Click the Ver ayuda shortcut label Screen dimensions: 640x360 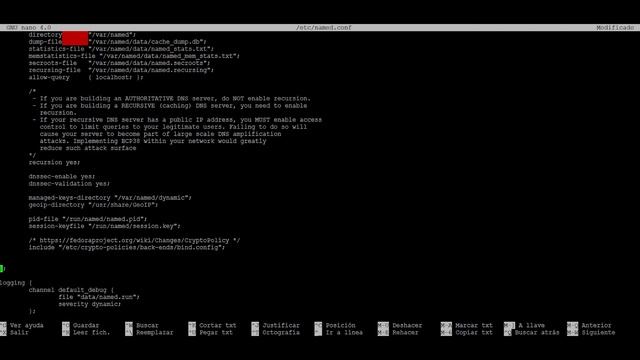27,325
